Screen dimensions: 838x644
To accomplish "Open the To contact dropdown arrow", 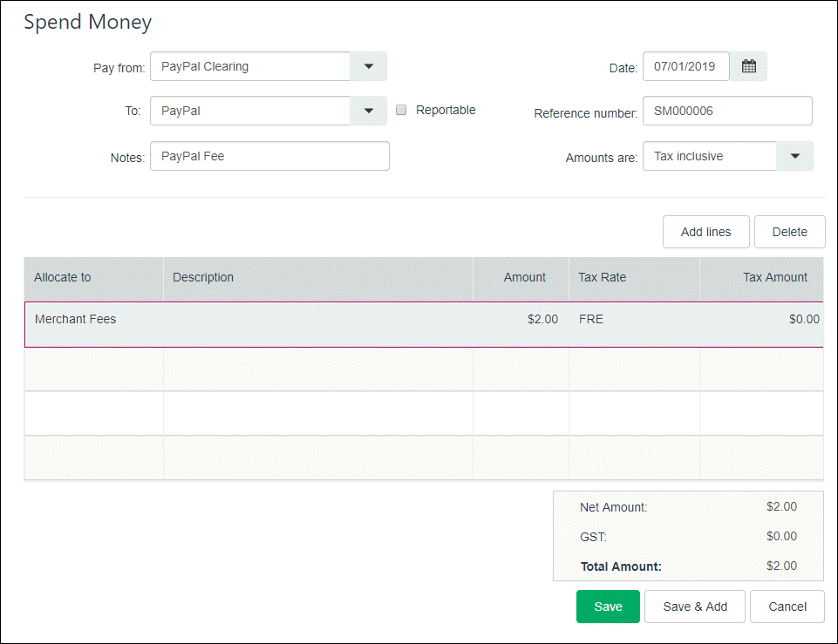I will pyautogui.click(x=368, y=111).
